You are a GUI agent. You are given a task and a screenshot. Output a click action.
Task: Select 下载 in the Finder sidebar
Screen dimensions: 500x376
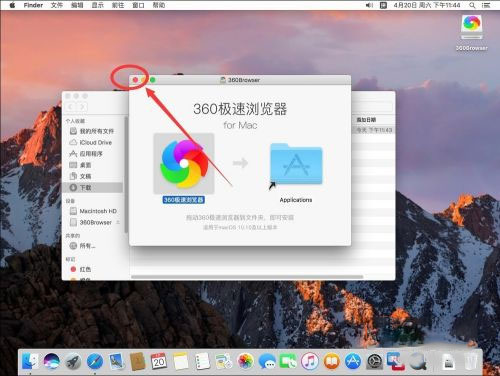(x=93, y=187)
